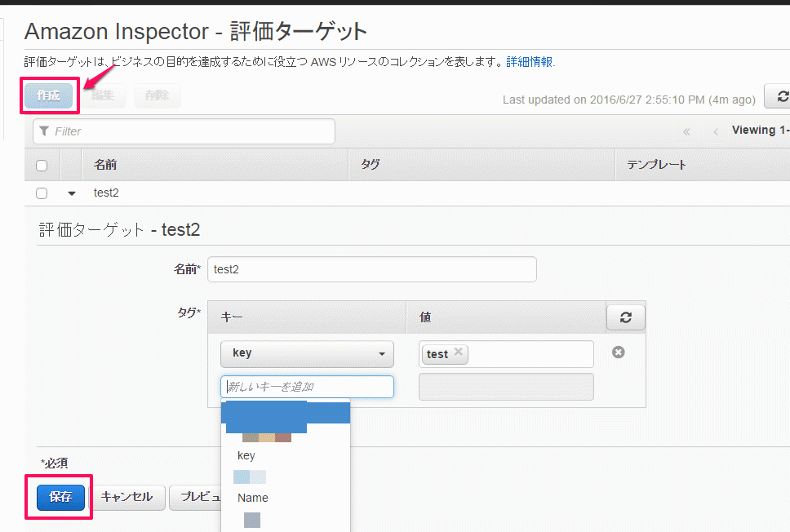Click the キャンセル button
Image resolution: width=790 pixels, height=532 pixels.
coord(126,497)
